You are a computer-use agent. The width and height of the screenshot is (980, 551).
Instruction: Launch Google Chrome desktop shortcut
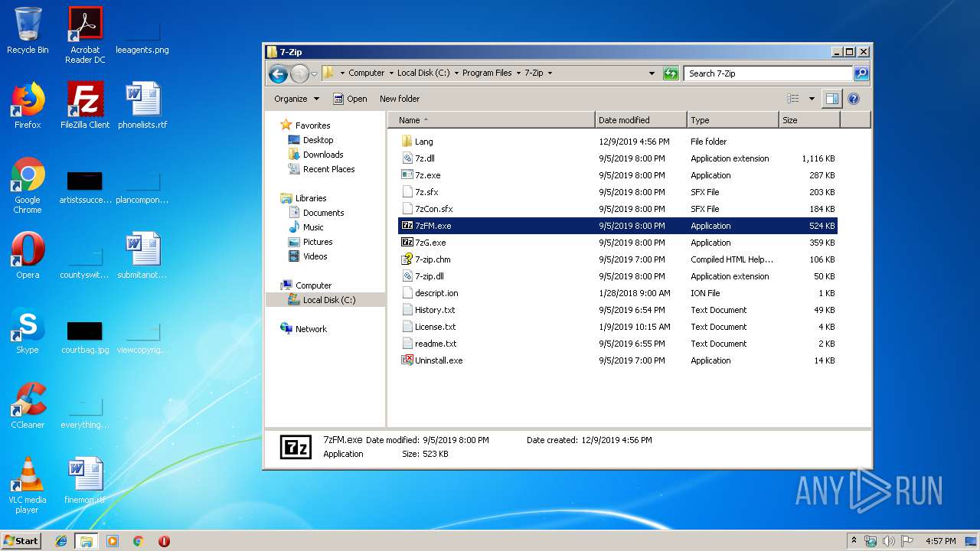point(28,185)
